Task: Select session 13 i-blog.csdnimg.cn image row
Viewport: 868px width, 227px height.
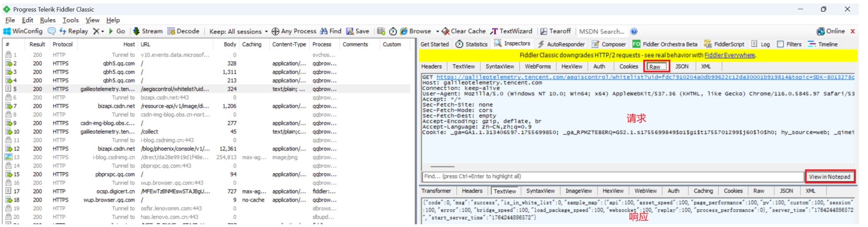Action: (206, 157)
